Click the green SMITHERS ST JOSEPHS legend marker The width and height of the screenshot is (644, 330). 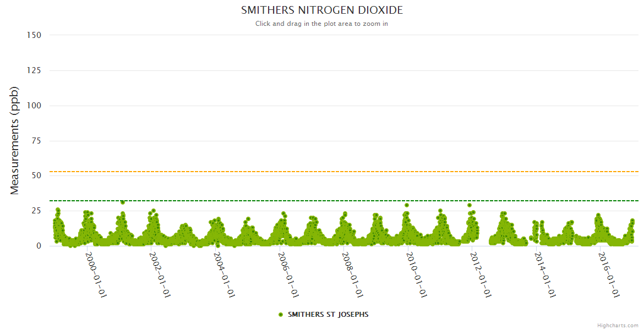coord(281,315)
